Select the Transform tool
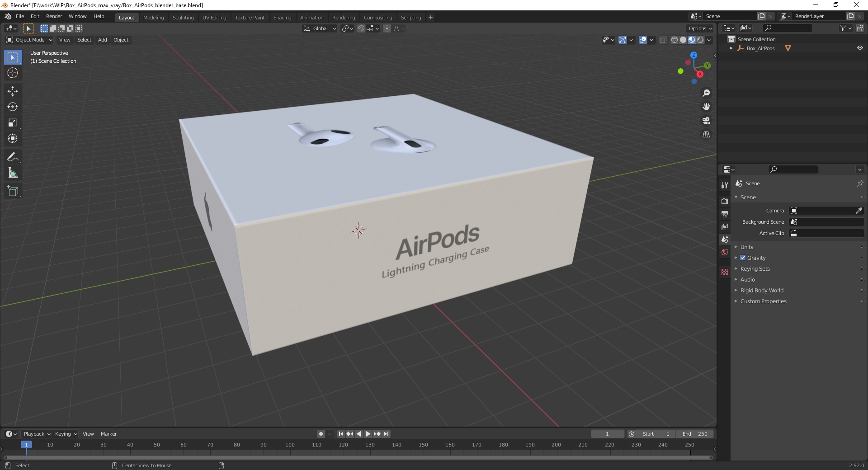The width and height of the screenshot is (868, 470). tap(13, 139)
